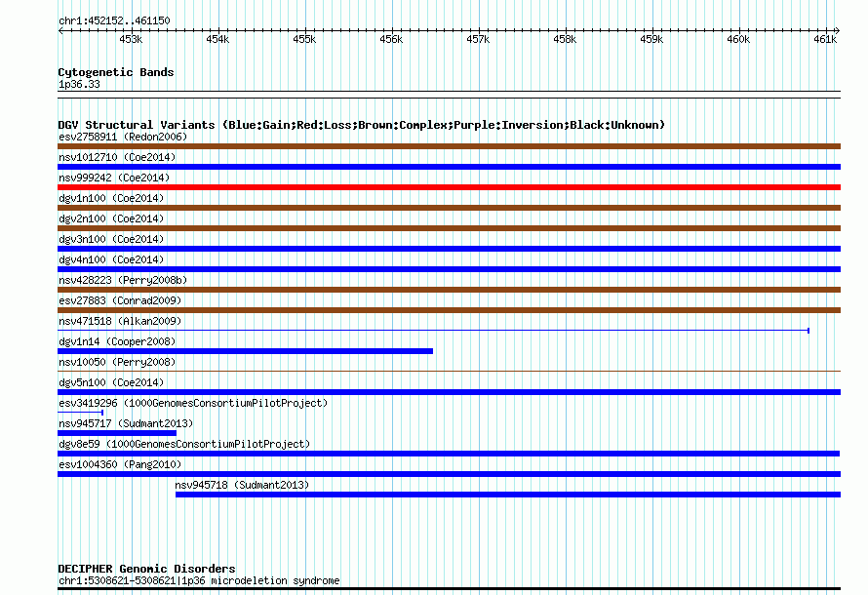Screen dimensions: 868x595
Task: Open esv1004360 (Pang2010) variant label
Action: pyautogui.click(x=120, y=464)
